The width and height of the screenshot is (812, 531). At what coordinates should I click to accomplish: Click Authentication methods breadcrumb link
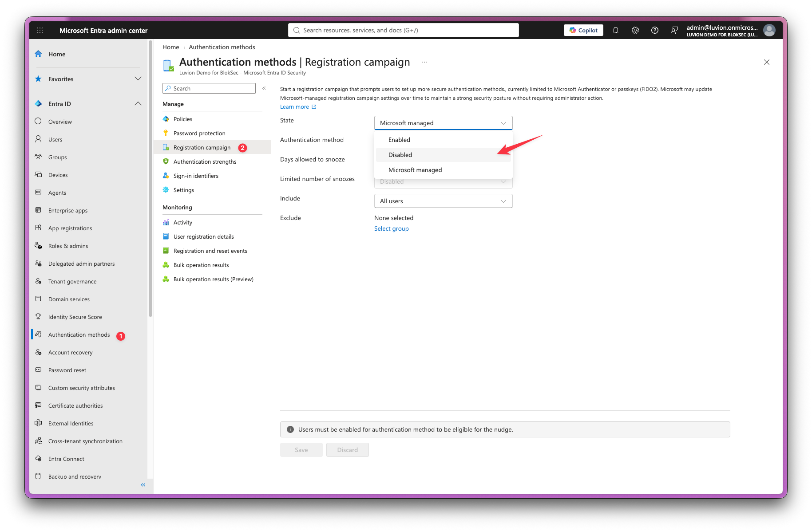[222, 47]
